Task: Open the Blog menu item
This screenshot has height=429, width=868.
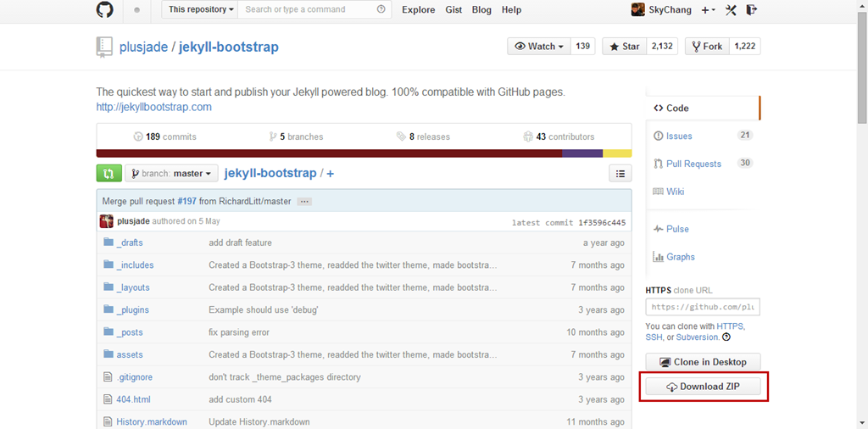Action: click(482, 9)
